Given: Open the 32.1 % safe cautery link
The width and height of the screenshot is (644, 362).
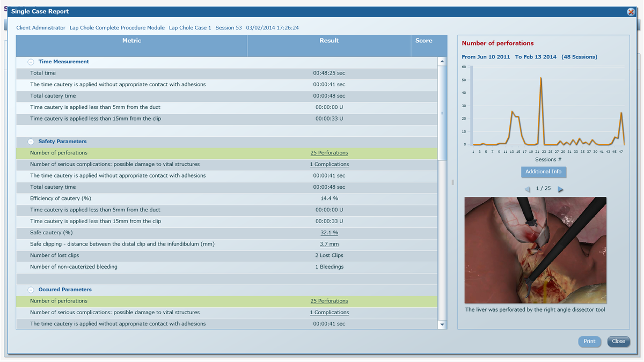Looking at the screenshot, I should [329, 233].
